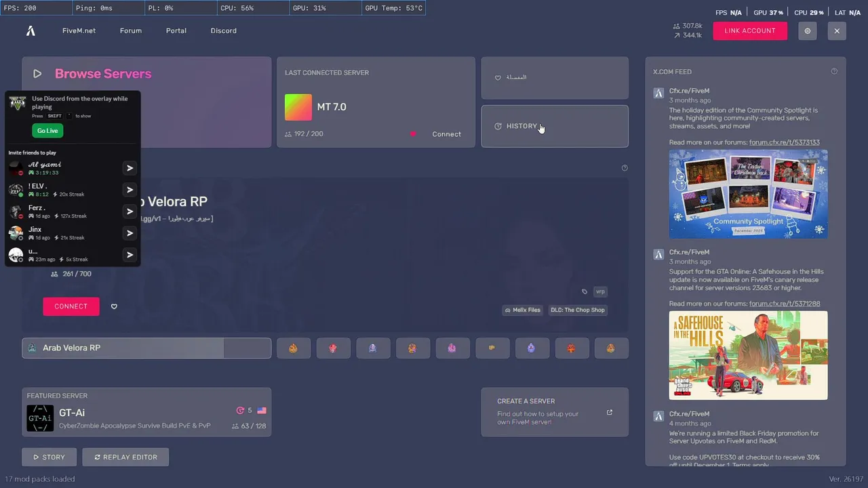The image size is (868, 488).
Task: Open the REPLAY EDITOR
Action: (125, 457)
